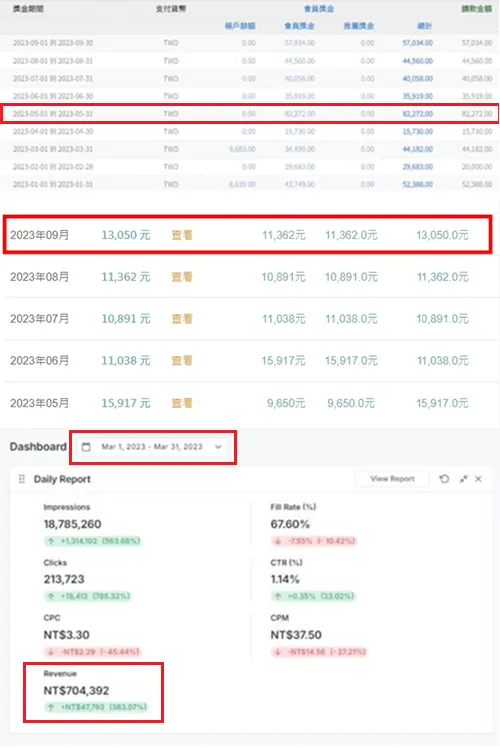Click the Fill Rate red change badge
The height and width of the screenshot is (748, 500).
click(314, 541)
